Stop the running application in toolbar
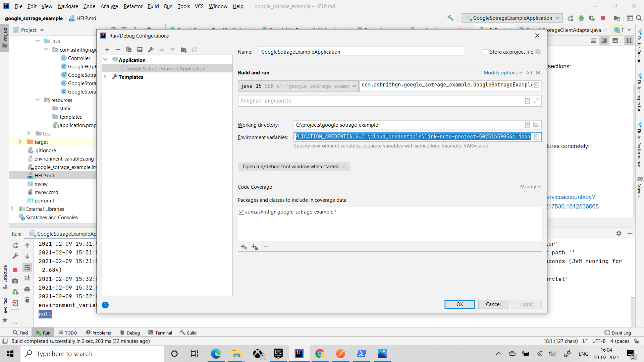644x362 pixels. coord(603,18)
